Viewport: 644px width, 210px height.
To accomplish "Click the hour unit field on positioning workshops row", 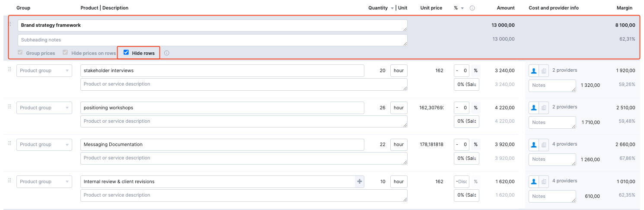I will tap(399, 108).
